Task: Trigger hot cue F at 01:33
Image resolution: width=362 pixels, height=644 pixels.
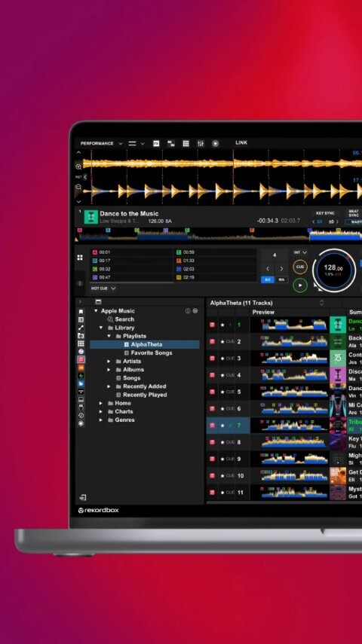Action: [x=215, y=261]
